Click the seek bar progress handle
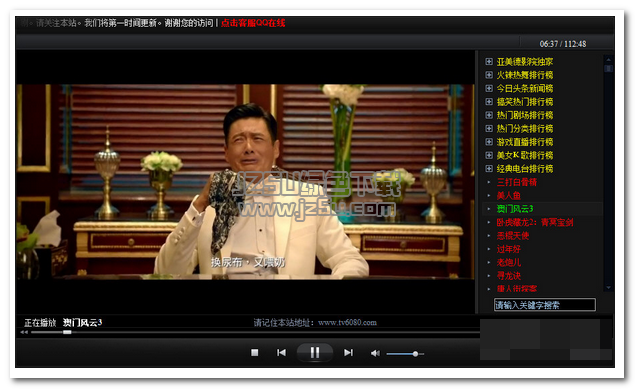Screen dimensions: 635x389 click(x=67, y=332)
